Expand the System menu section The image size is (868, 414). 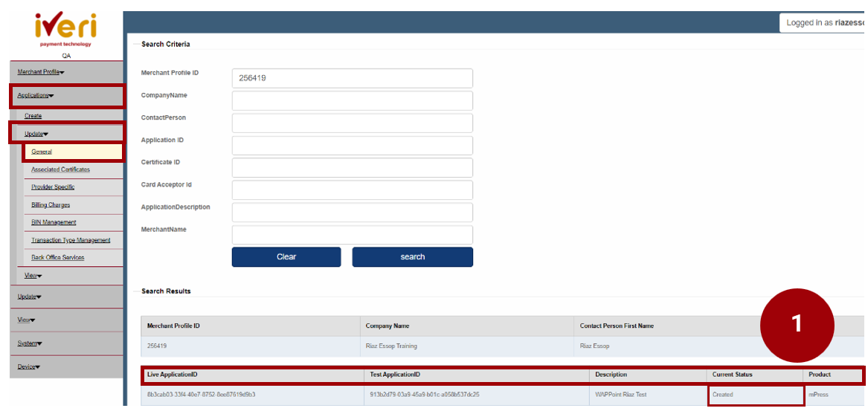(30, 343)
